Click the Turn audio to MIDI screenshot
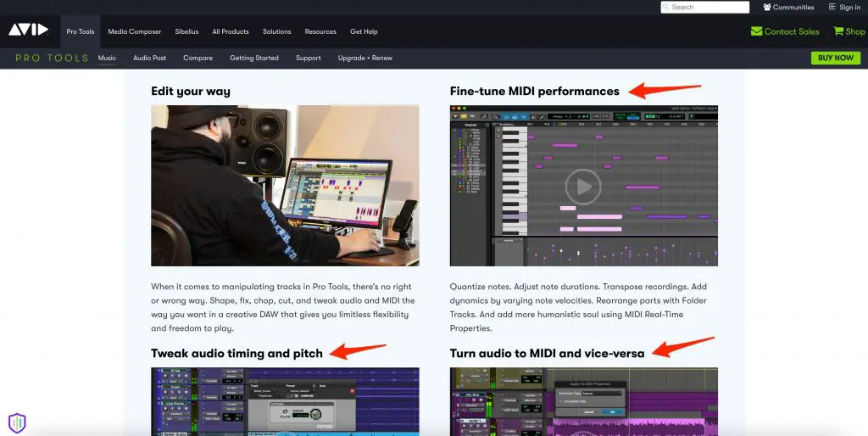Viewport: 868px width, 436px height. (584, 402)
